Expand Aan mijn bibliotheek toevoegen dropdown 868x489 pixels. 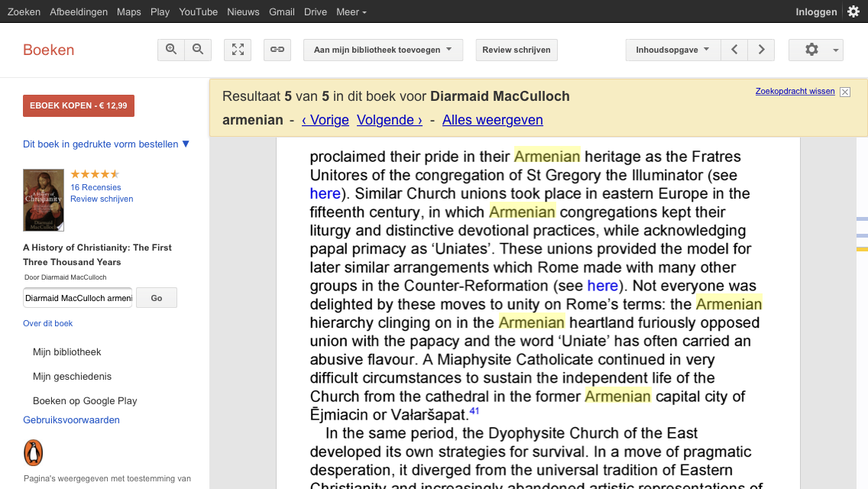pos(383,50)
